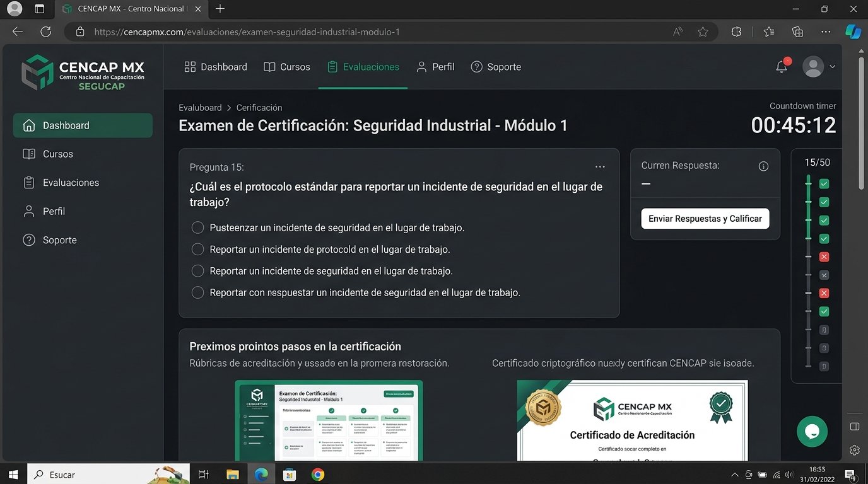
Task: Open the Copilot sidebar icon
Action: click(853, 32)
